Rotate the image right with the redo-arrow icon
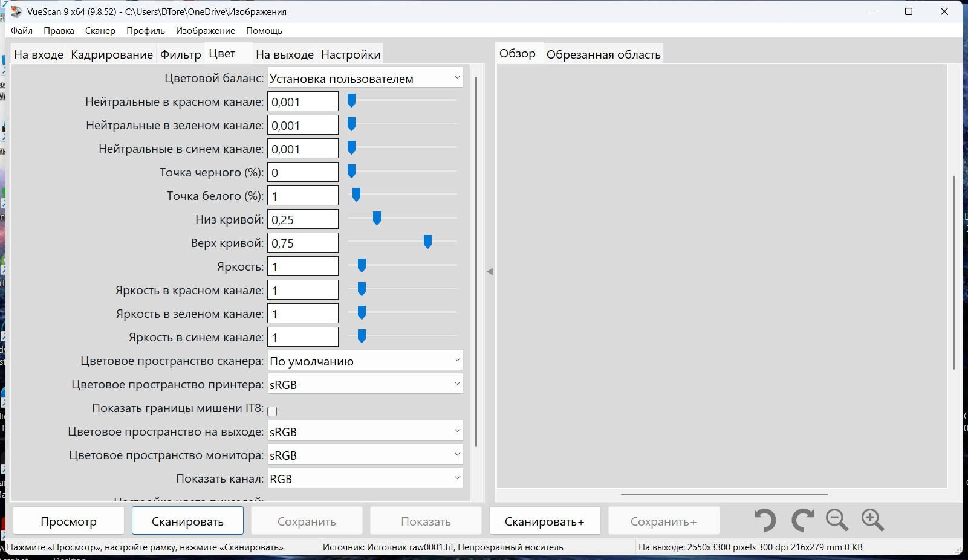The width and height of the screenshot is (968, 560). coord(802,520)
